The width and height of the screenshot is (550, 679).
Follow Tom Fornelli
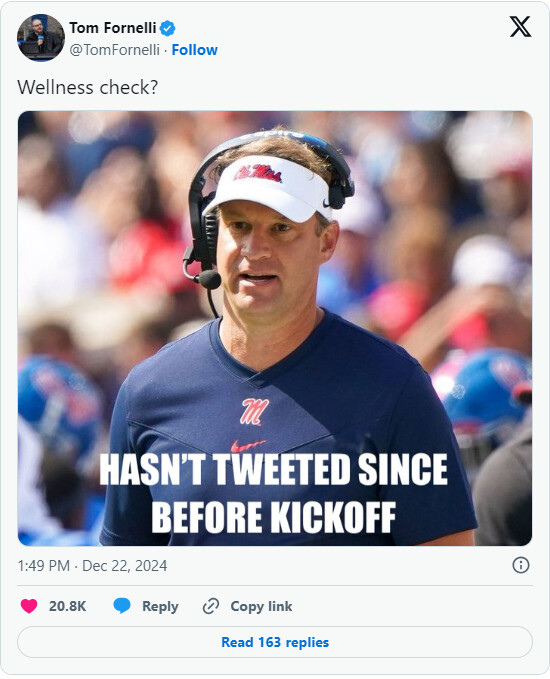click(194, 50)
